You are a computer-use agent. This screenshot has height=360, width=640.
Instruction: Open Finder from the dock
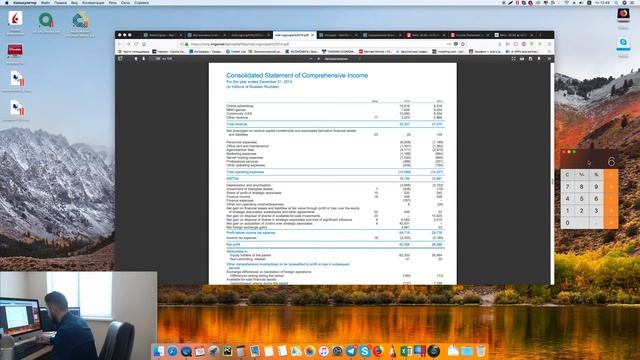pos(158,351)
